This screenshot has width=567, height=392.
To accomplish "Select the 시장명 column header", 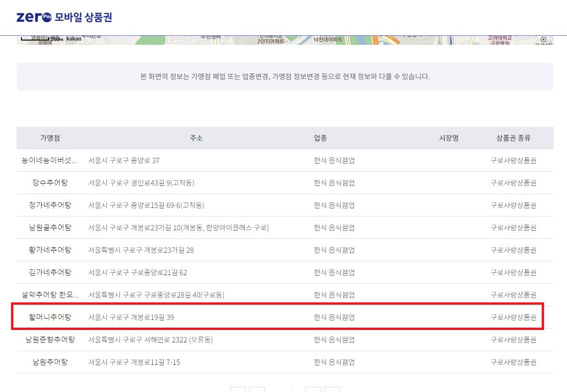I will [x=449, y=138].
